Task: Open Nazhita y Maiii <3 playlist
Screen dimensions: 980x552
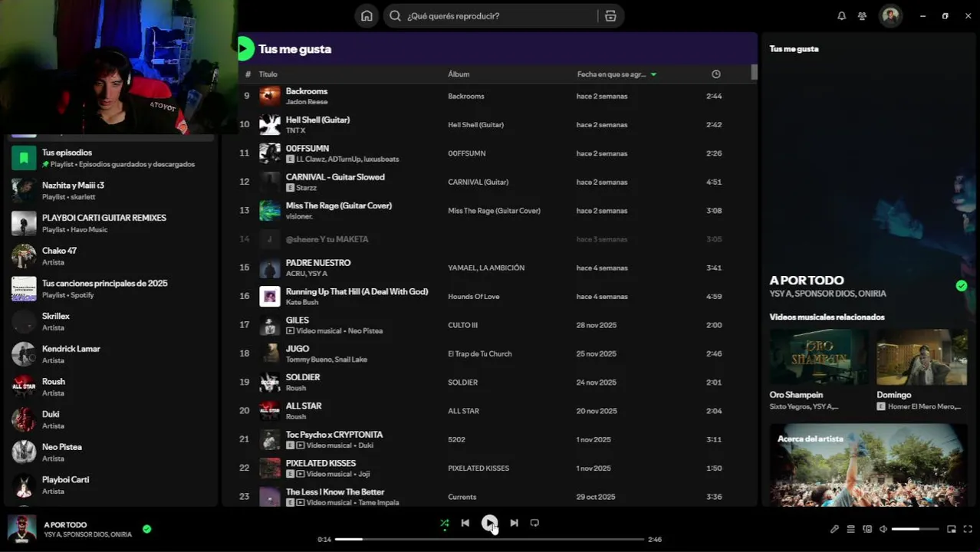Action: click(111, 191)
